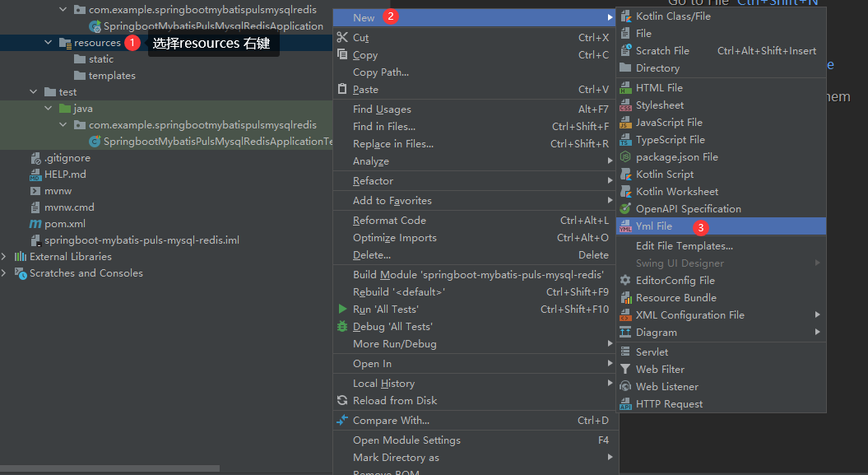The width and height of the screenshot is (868, 475).
Task: Click the Copy icon in context menu
Action: tap(342, 54)
